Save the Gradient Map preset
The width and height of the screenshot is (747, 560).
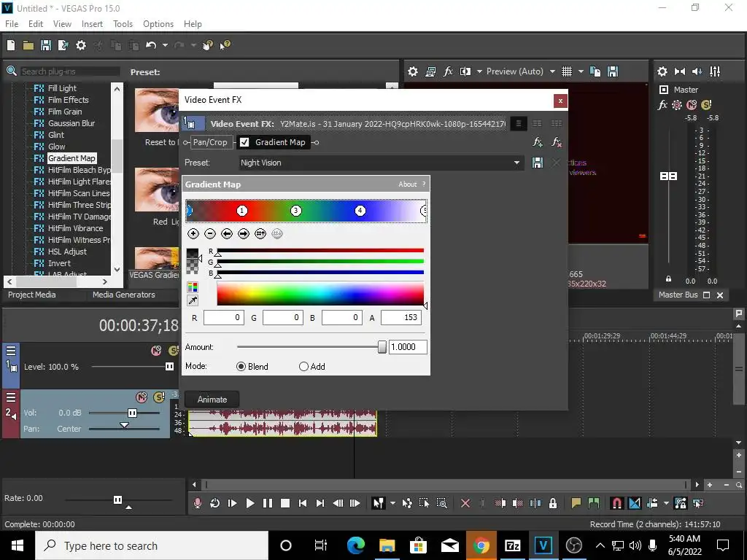[x=538, y=163]
